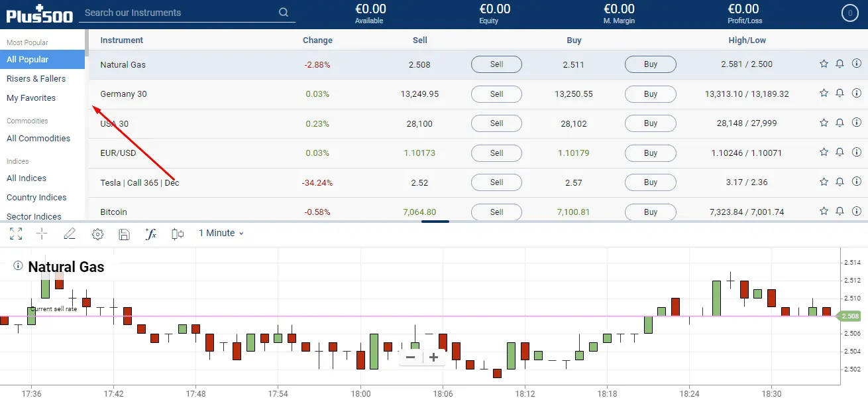Click the panel splitter handle above chart
This screenshot has height=400, width=868.
click(x=435, y=222)
